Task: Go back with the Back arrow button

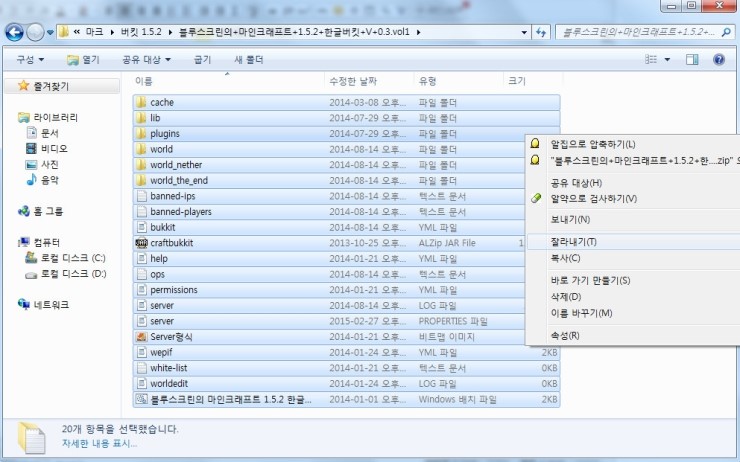Action: [14, 32]
